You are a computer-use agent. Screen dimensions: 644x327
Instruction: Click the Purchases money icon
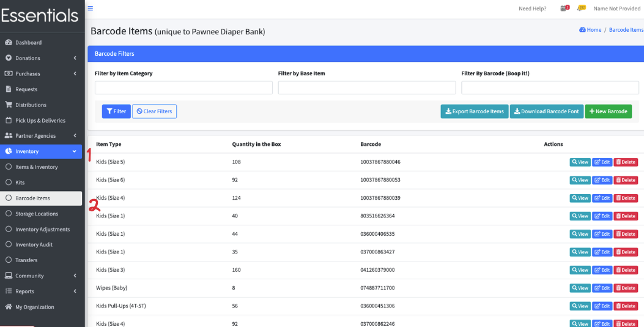pos(8,73)
